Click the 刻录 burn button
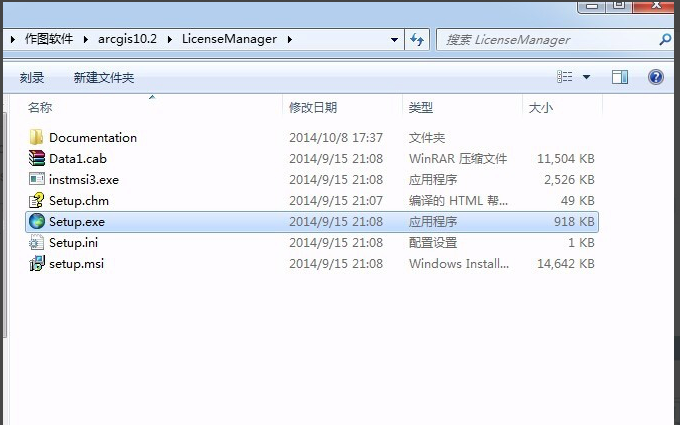680x425 pixels. point(32,78)
